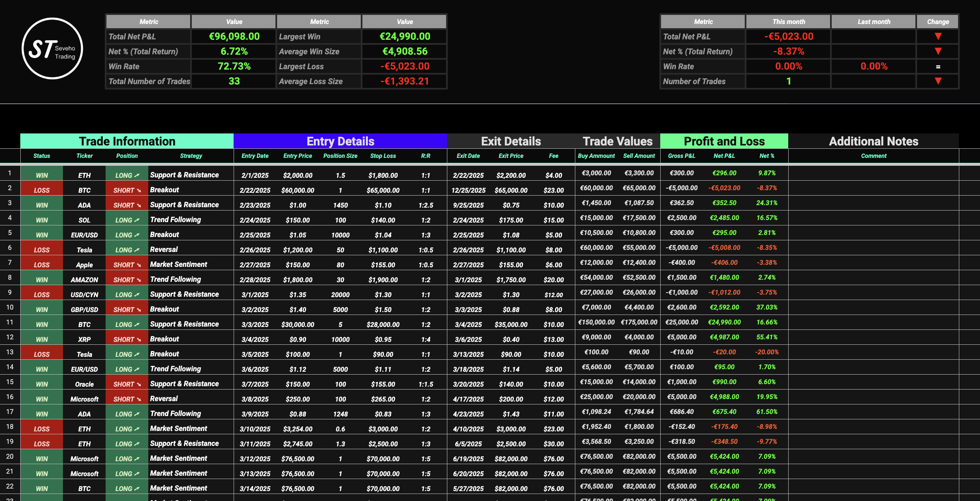Click the red triangle beside Number of Trades change

click(937, 81)
